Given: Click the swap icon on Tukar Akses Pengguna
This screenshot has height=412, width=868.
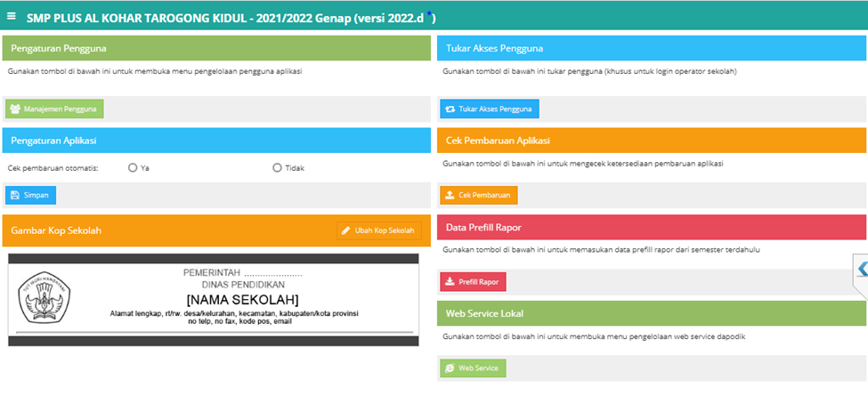Looking at the screenshot, I should (450, 109).
